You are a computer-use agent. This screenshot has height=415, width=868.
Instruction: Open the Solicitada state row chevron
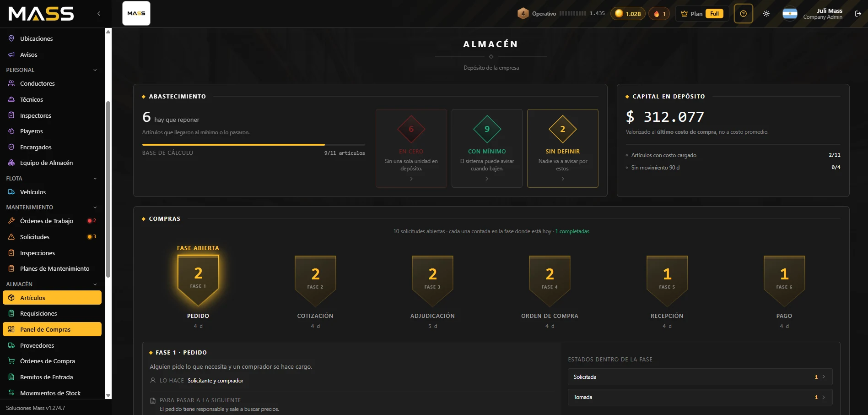pos(824,377)
